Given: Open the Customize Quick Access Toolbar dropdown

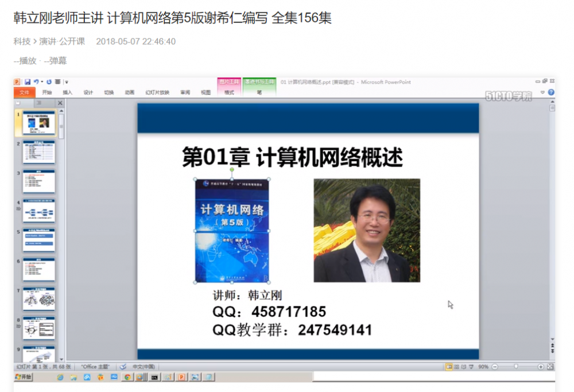Looking at the screenshot, I should tap(66, 81).
